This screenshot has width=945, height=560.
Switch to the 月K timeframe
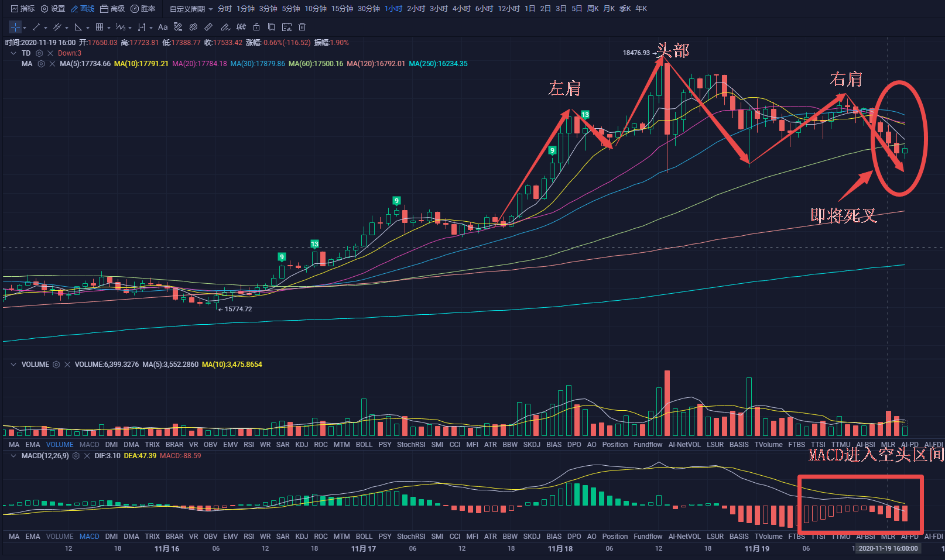[x=609, y=9]
